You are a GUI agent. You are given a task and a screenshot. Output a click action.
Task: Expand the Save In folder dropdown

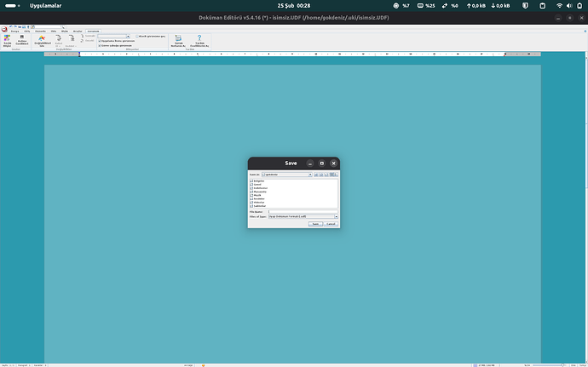click(310, 174)
